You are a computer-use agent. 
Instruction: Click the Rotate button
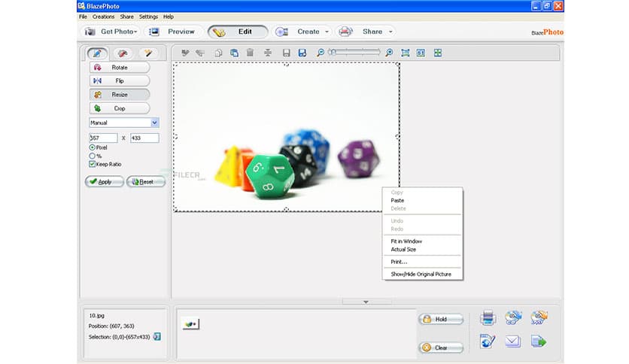click(120, 68)
